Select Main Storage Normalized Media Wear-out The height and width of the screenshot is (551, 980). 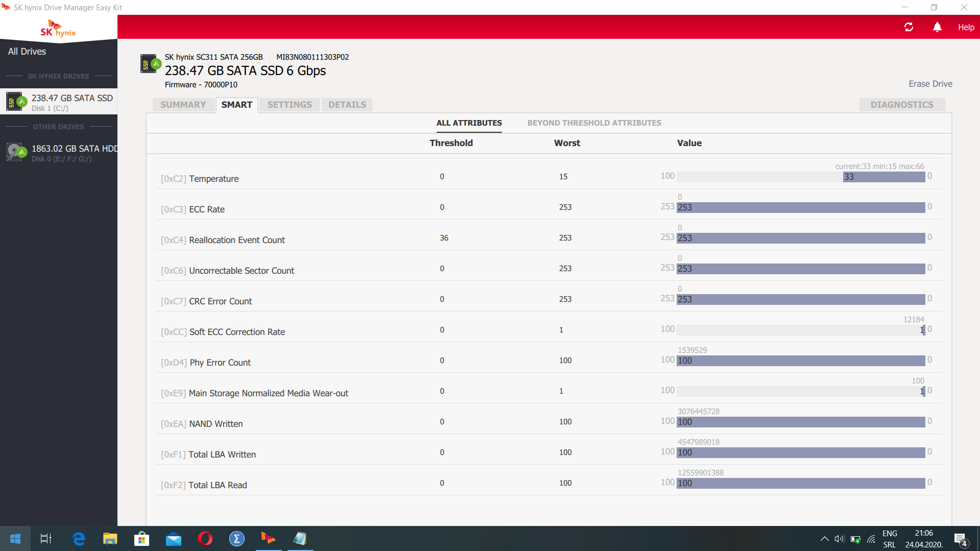tap(549, 389)
